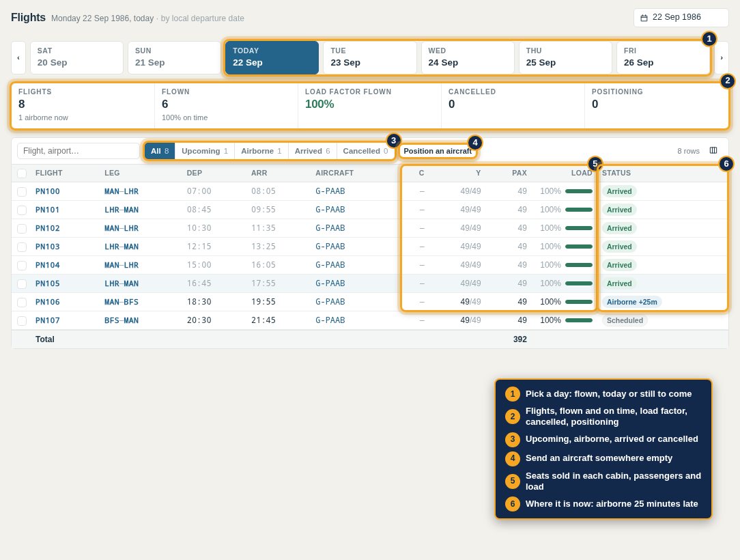
Task: Click the load bar on PN104 row
Action: coord(579,265)
